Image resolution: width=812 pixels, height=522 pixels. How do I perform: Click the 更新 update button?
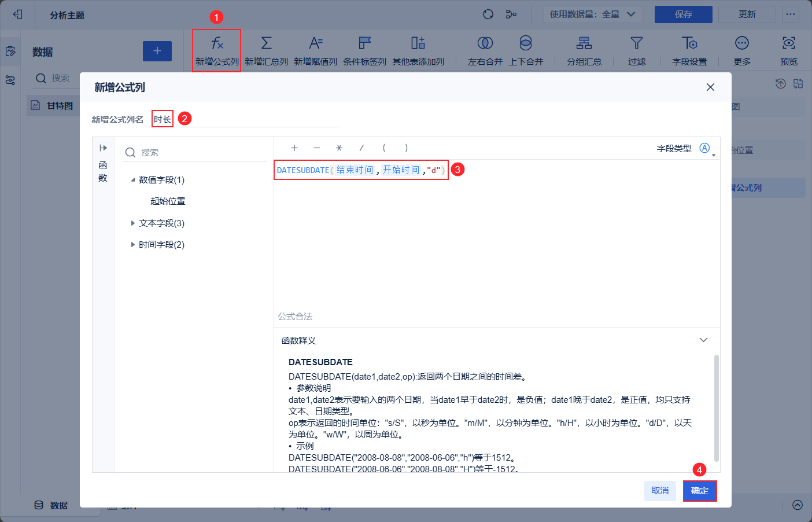click(x=747, y=14)
